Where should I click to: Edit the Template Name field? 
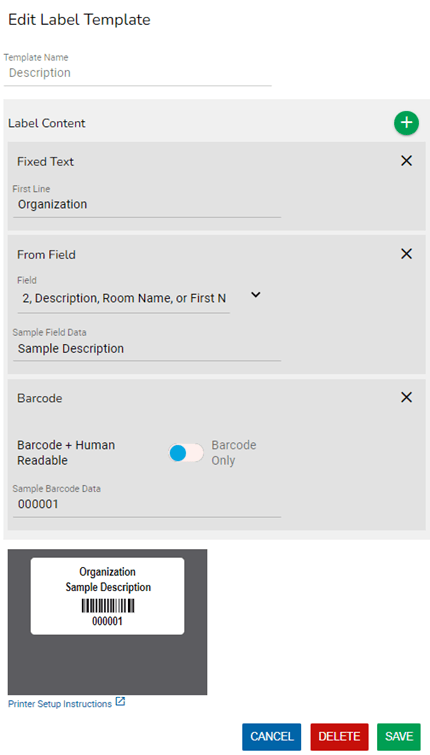(x=138, y=73)
